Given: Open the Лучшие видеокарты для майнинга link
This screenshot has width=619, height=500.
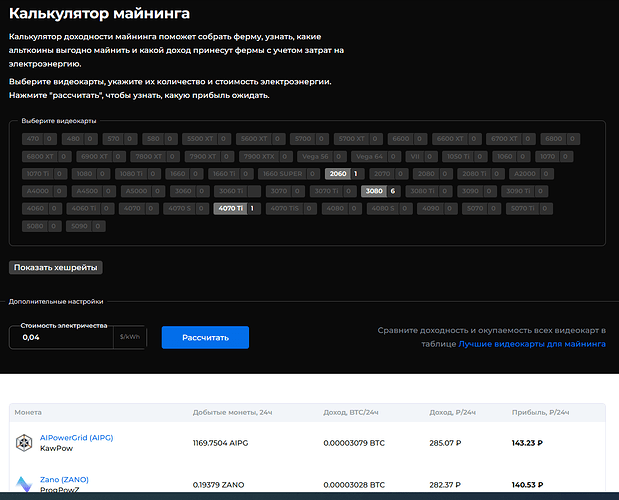Looking at the screenshot, I should (x=532, y=343).
